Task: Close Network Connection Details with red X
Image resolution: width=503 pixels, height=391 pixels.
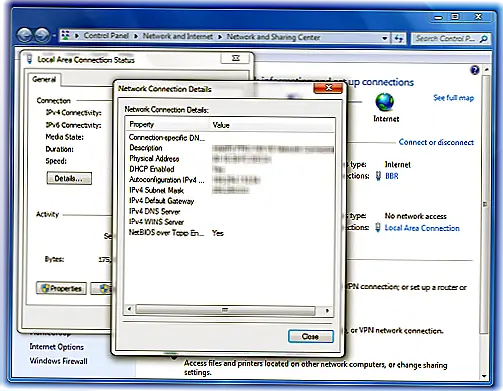Action: click(328, 88)
